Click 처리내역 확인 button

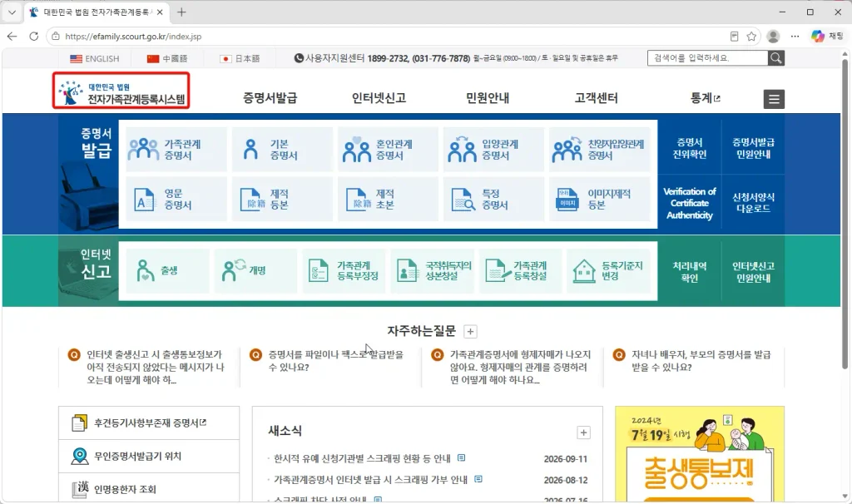689,272
